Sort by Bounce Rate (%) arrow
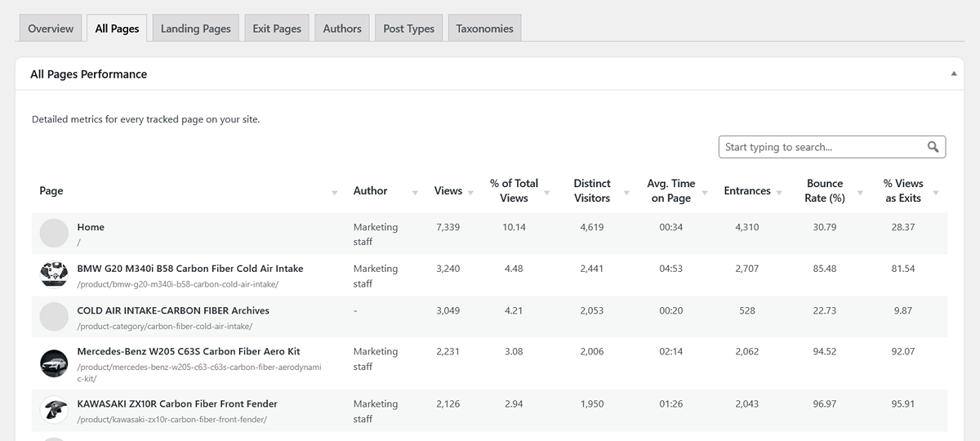Screen dimensions: 980x441 (x=860, y=194)
